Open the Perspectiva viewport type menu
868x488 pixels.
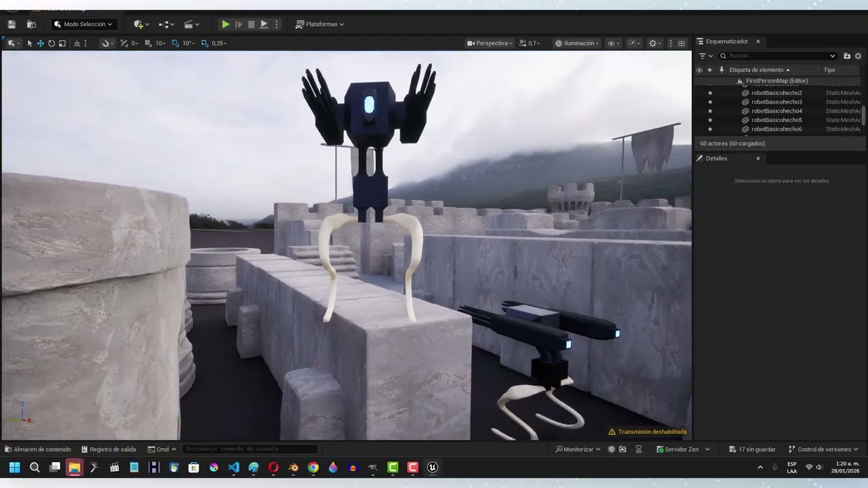490,43
